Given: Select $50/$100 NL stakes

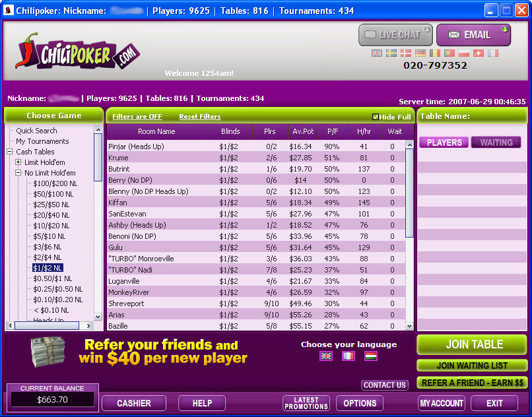Looking at the screenshot, I should click(53, 194).
